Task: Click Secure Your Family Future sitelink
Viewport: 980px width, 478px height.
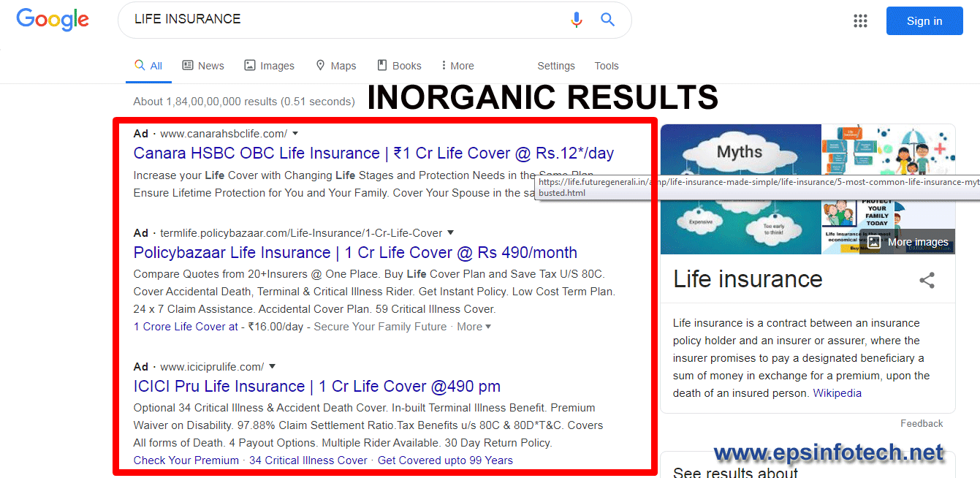Action: coord(380,327)
